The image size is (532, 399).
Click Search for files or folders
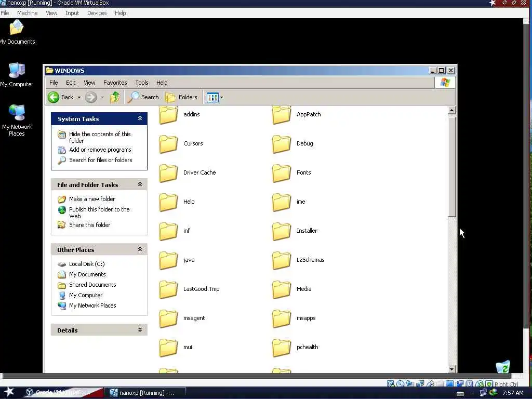(x=101, y=160)
